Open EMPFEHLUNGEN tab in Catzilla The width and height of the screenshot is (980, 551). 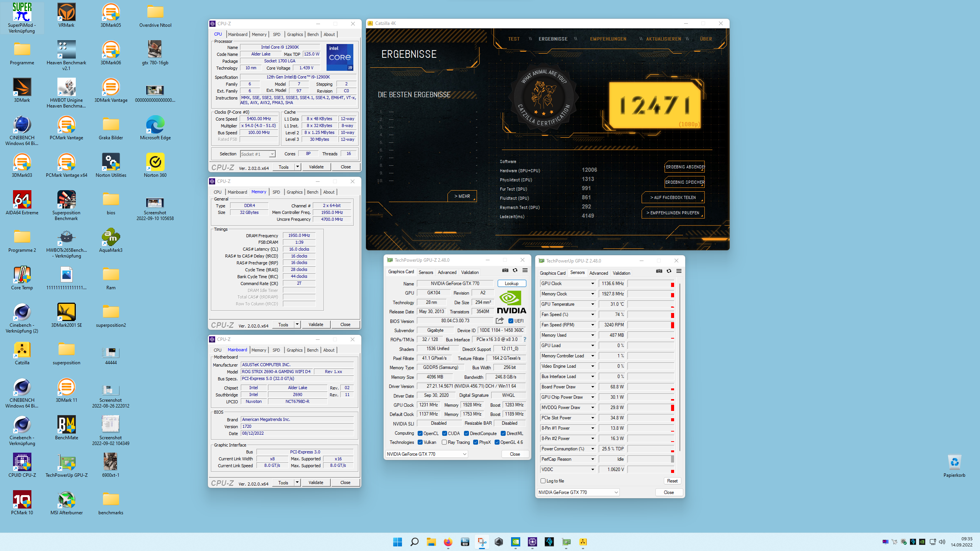[608, 39]
